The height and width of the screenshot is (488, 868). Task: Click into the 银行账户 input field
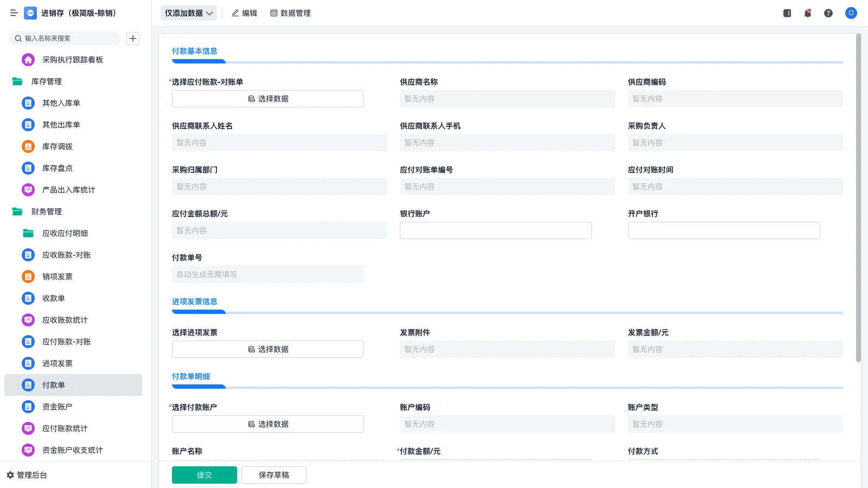[x=496, y=230]
